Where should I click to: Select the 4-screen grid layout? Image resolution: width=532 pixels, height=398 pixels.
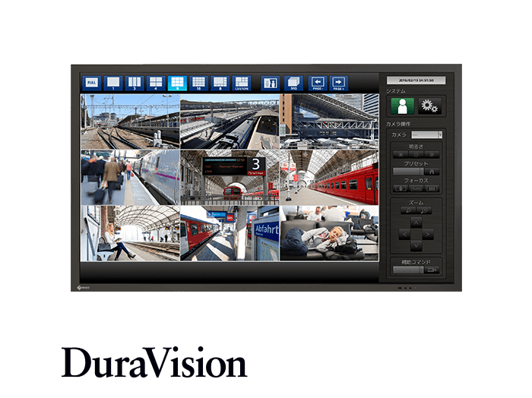[156, 83]
